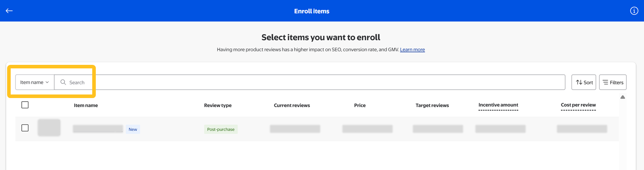The width and height of the screenshot is (644, 170).
Task: Toggle the select all items checkbox
Action: coord(25,105)
